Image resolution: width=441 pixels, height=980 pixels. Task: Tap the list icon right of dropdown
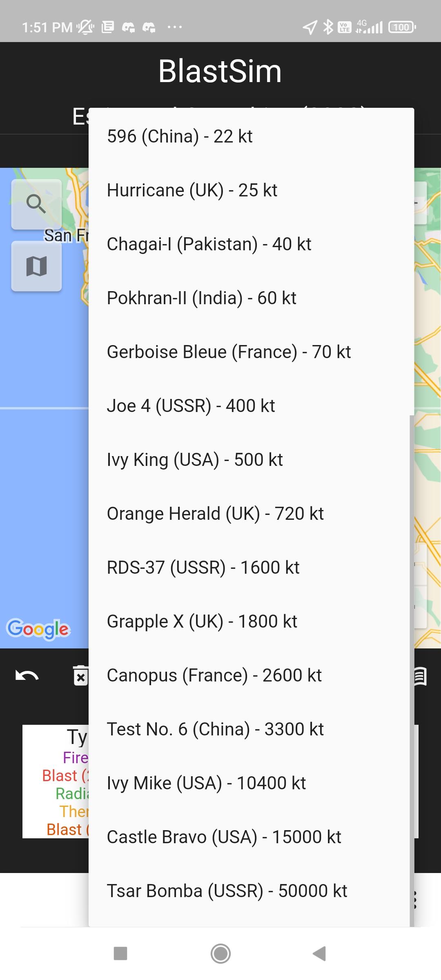click(x=421, y=676)
